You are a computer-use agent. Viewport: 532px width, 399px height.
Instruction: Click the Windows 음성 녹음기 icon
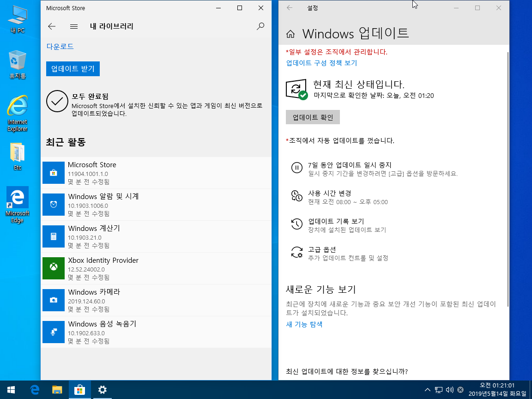(x=54, y=332)
